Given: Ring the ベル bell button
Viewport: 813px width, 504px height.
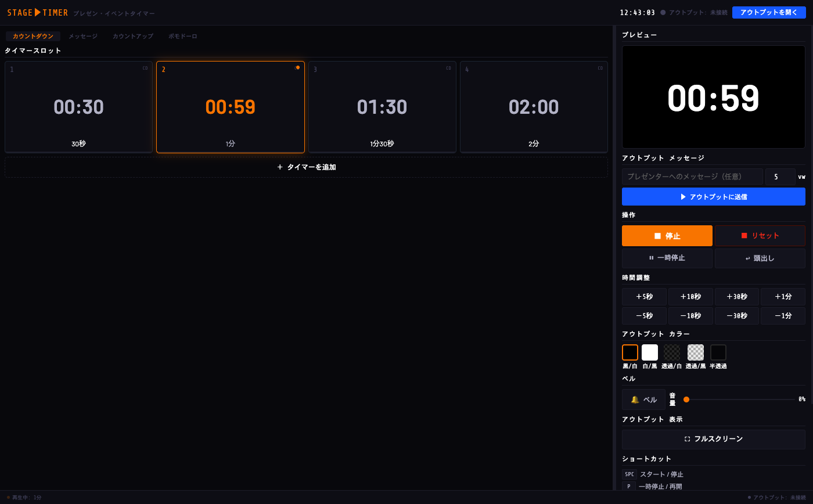Looking at the screenshot, I should (643, 399).
